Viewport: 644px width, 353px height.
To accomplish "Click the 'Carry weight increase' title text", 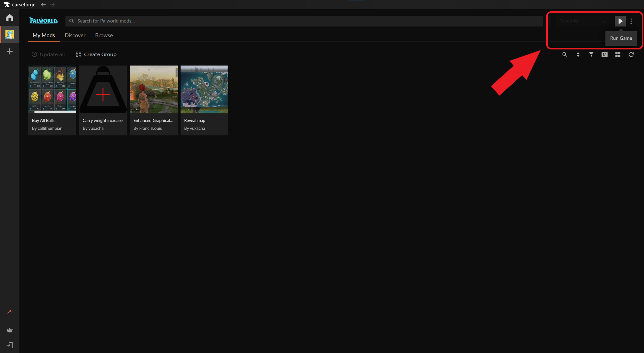I will click(103, 120).
